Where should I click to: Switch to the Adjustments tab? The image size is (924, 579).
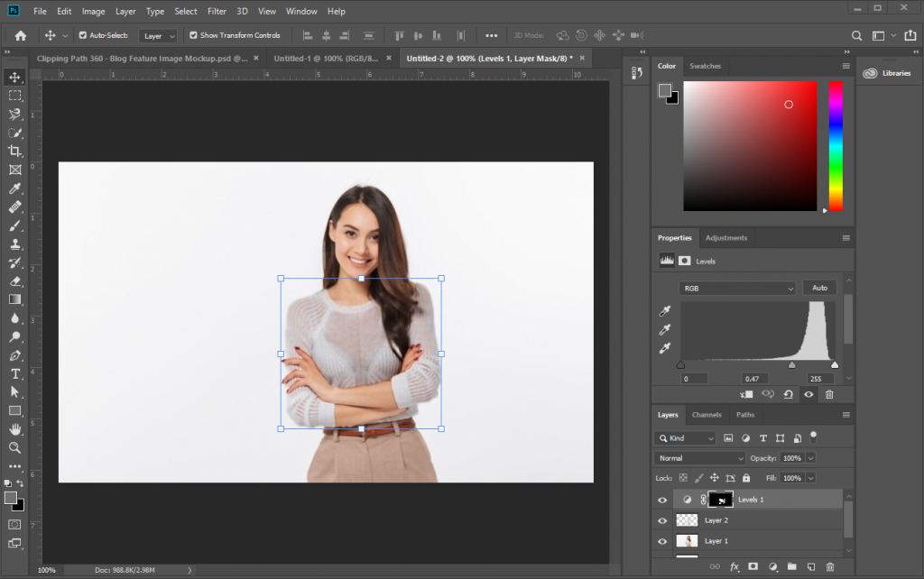coord(726,238)
